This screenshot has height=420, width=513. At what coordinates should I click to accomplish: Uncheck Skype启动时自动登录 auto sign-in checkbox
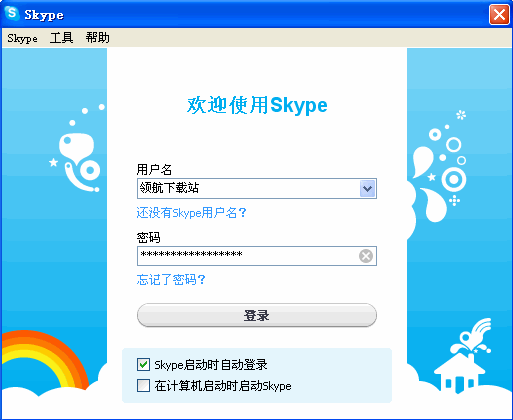click(143, 364)
